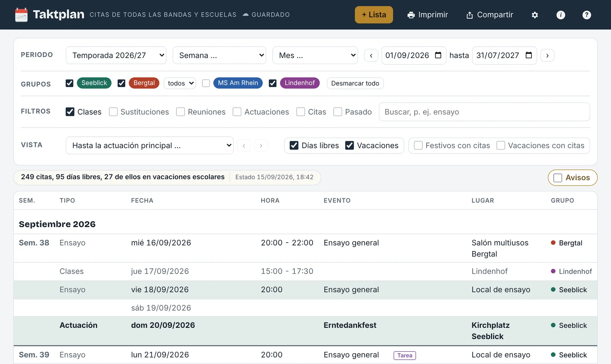Open the help question mark icon
The height and width of the screenshot is (364, 611).
(587, 15)
